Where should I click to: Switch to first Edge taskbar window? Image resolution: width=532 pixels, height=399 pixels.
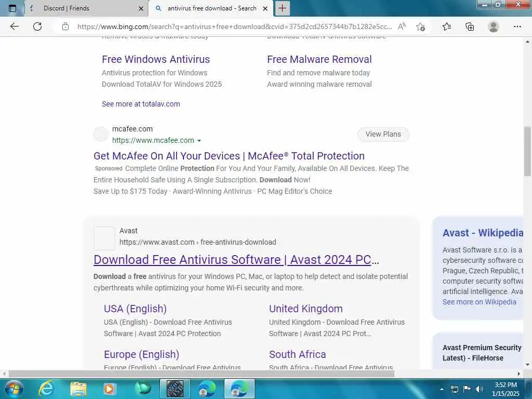pos(207,389)
